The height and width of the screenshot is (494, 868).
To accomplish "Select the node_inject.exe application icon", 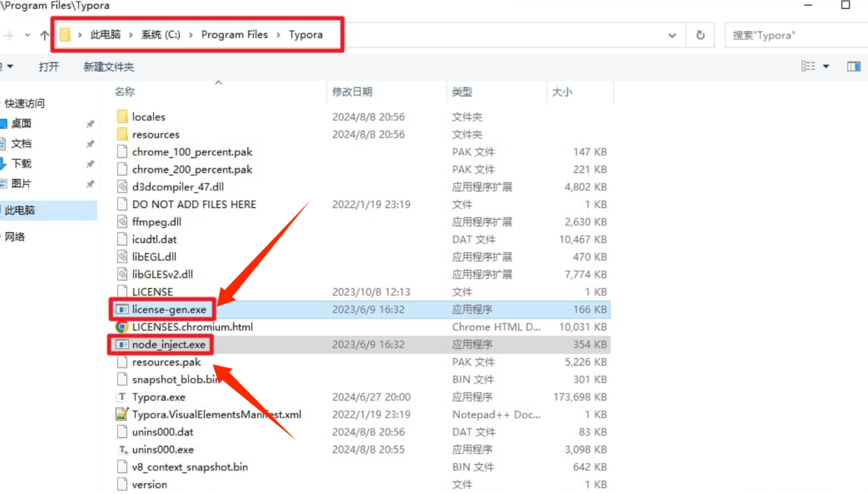I will pos(121,344).
